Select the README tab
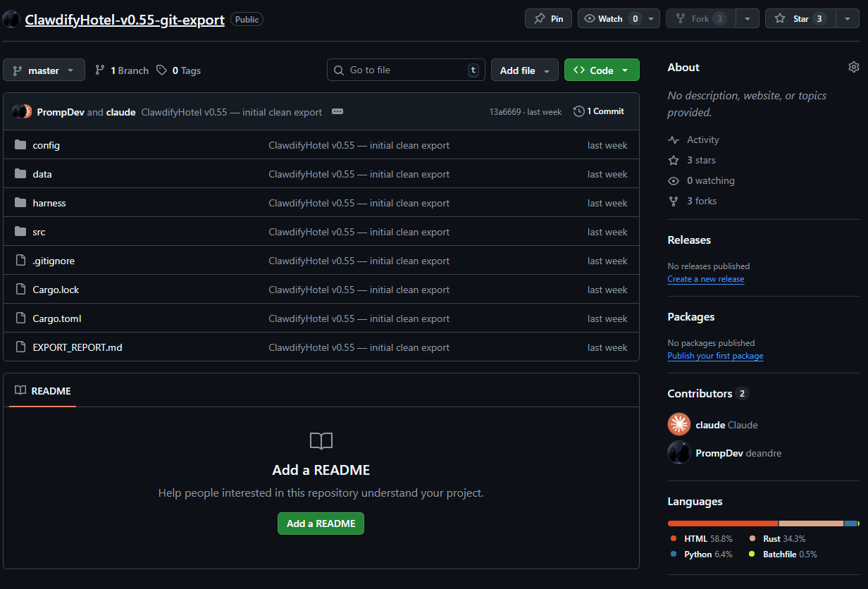 tap(43, 391)
